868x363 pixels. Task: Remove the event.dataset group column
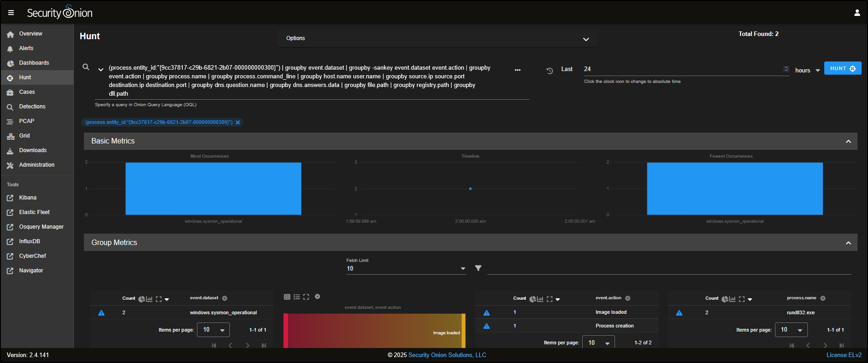[x=225, y=298]
